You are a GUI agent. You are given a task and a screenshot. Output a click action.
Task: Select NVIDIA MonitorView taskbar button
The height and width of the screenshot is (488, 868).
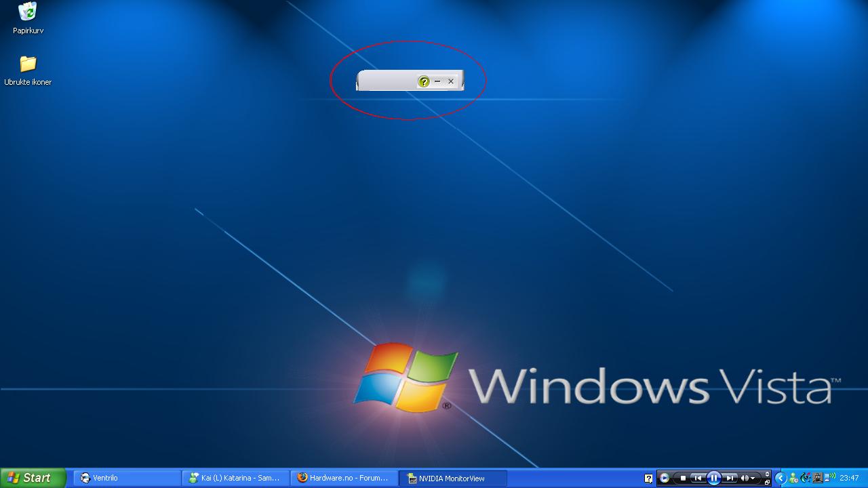[452, 478]
